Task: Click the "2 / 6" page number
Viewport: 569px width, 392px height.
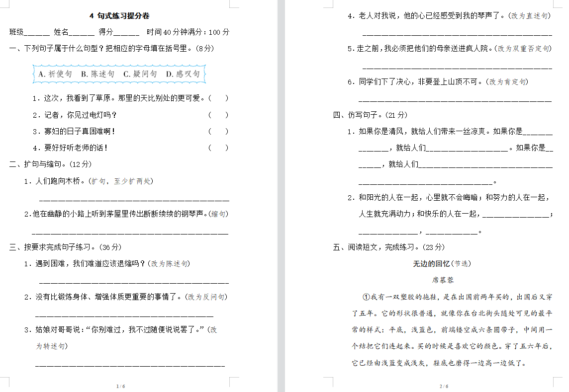Action: [444, 386]
